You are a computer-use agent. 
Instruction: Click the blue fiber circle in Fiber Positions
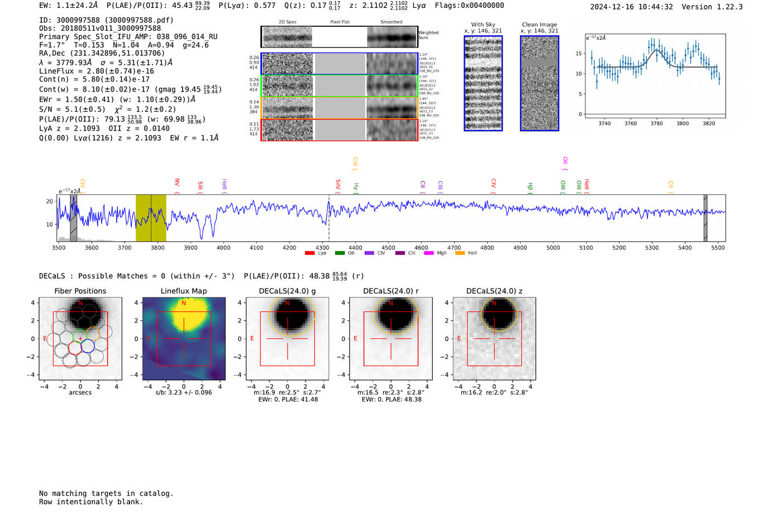tap(88, 347)
